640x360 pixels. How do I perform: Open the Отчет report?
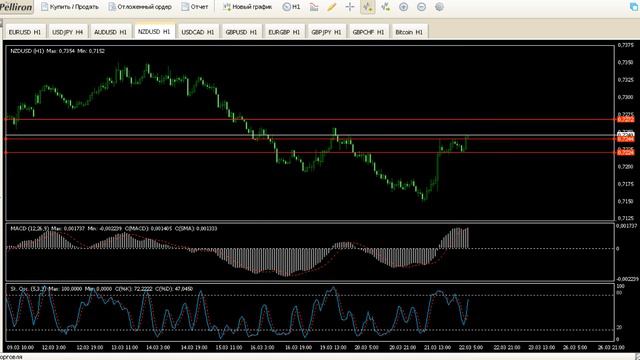pyautogui.click(x=195, y=7)
